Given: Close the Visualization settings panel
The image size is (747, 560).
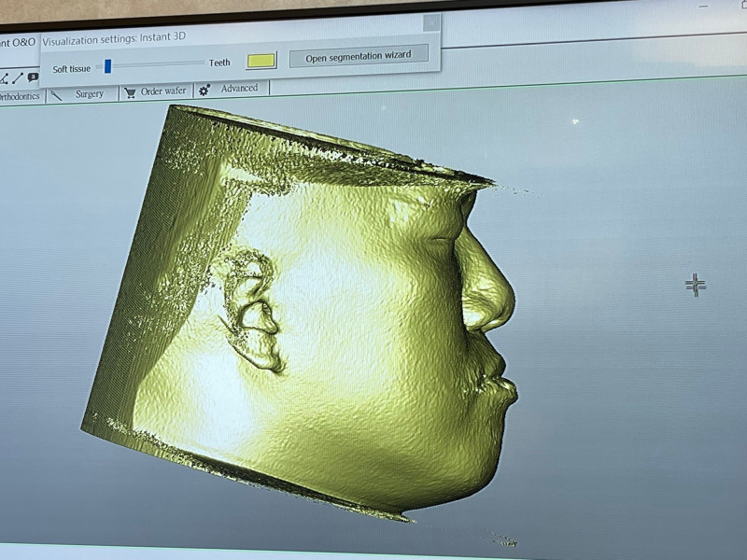Looking at the screenshot, I should [431, 21].
